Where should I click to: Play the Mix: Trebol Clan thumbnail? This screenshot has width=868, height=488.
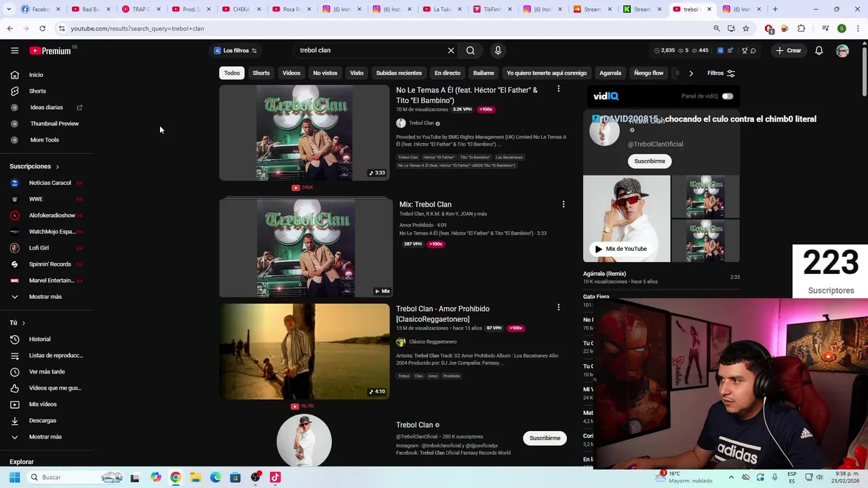click(x=306, y=249)
